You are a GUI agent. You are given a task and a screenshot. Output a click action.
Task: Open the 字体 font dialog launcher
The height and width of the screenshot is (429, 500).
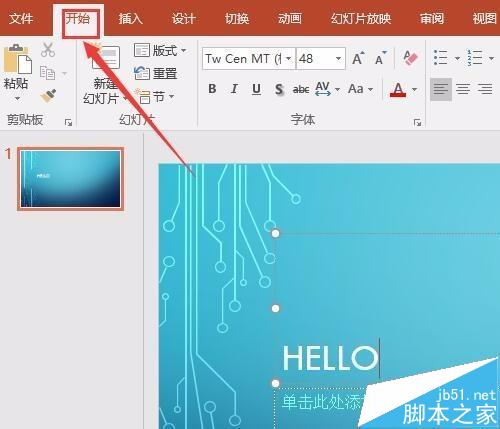coord(417,122)
